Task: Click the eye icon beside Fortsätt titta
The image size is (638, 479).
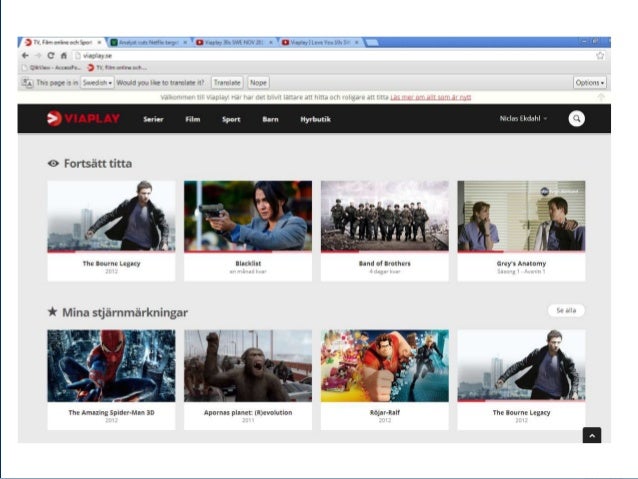Action: pyautogui.click(x=53, y=164)
